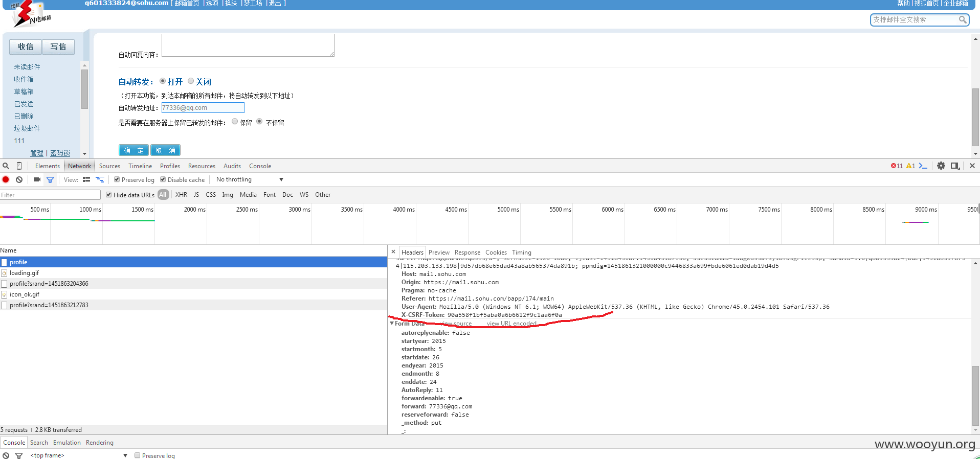Click the red record network log button
The height and width of the screenshot is (459, 980).
(x=6, y=179)
